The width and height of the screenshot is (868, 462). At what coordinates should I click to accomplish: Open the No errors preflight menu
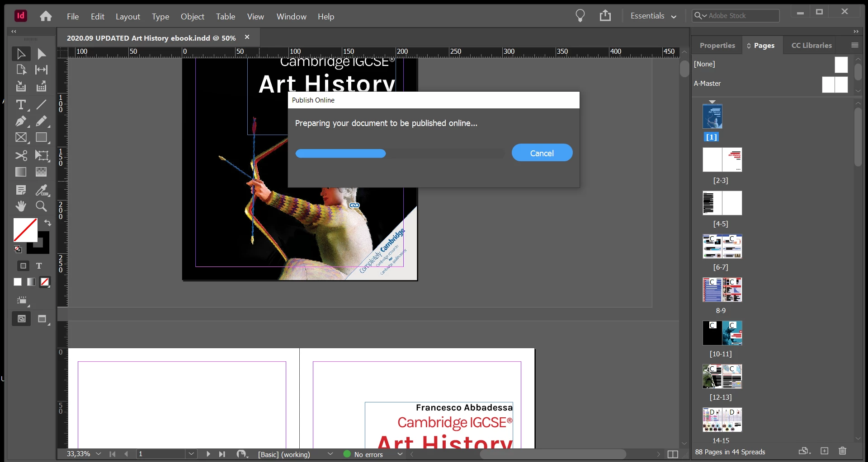coord(400,454)
